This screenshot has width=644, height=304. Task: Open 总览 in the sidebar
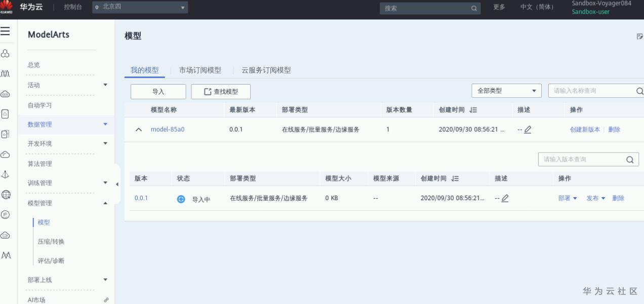[x=34, y=65]
